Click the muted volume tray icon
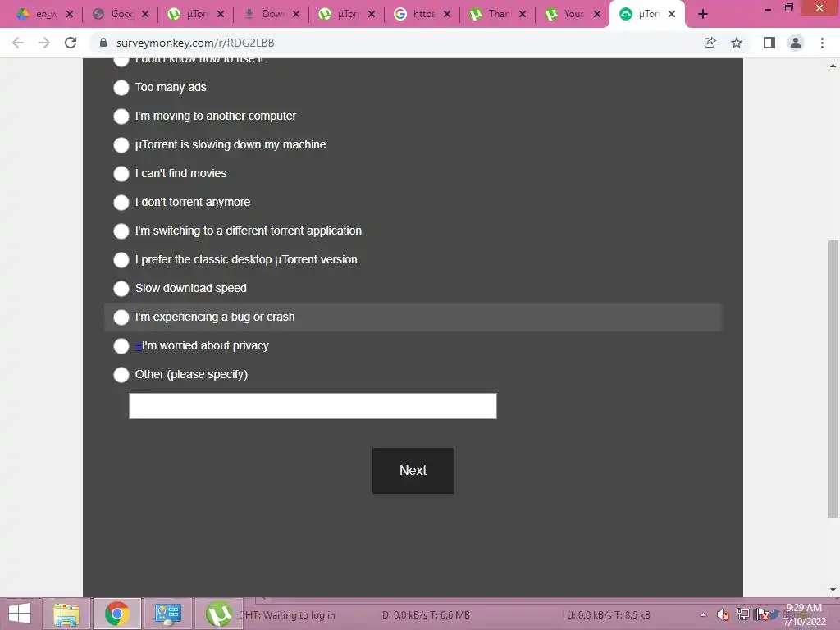The height and width of the screenshot is (630, 840). click(x=724, y=615)
